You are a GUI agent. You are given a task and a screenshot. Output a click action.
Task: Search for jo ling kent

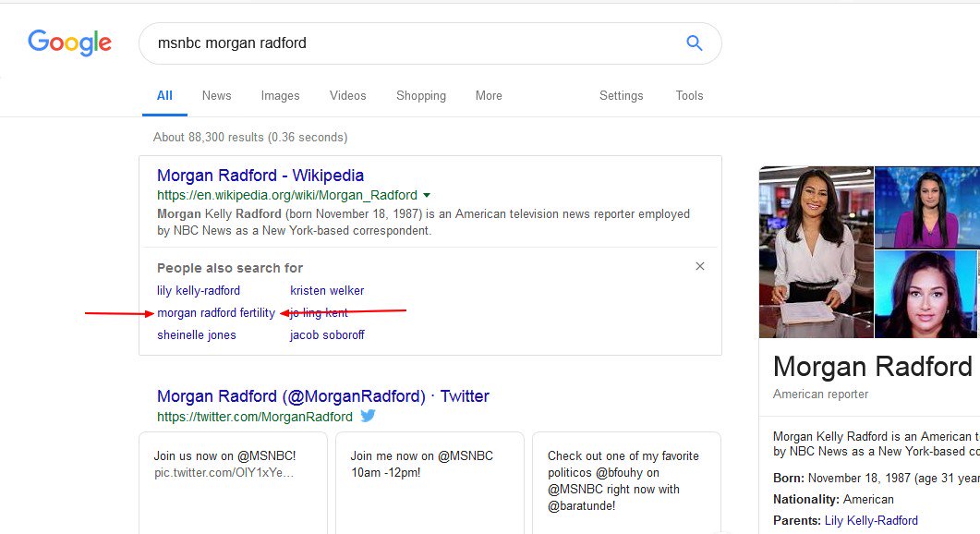(x=319, y=312)
